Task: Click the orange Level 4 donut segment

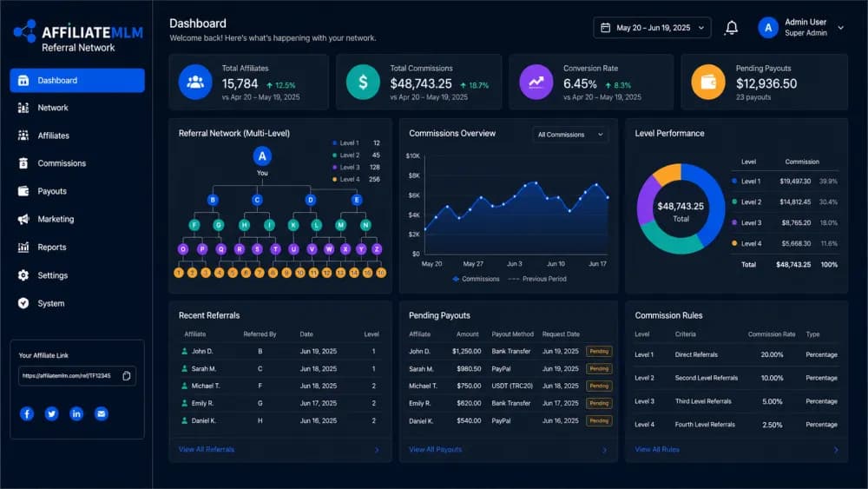Action: [x=667, y=174]
